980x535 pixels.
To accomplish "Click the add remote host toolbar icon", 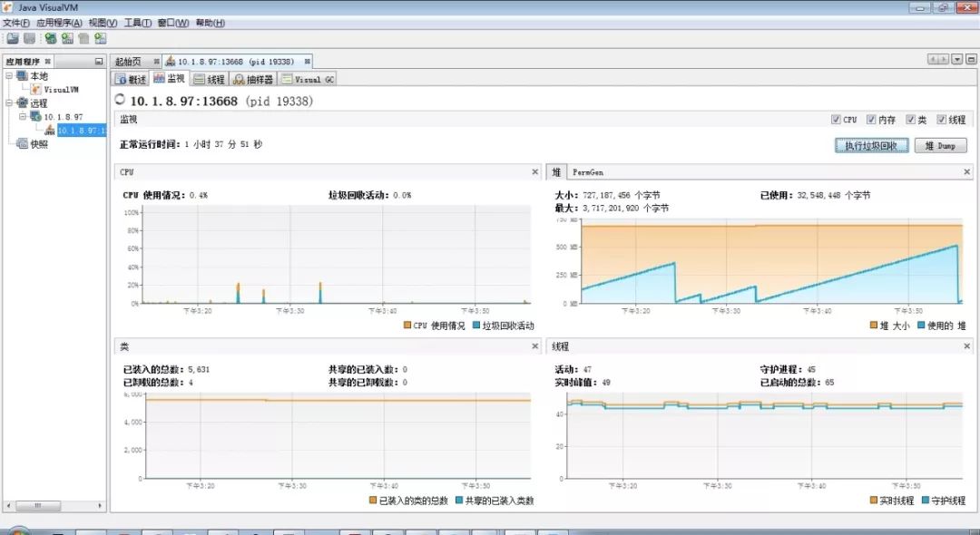I will [x=51, y=39].
